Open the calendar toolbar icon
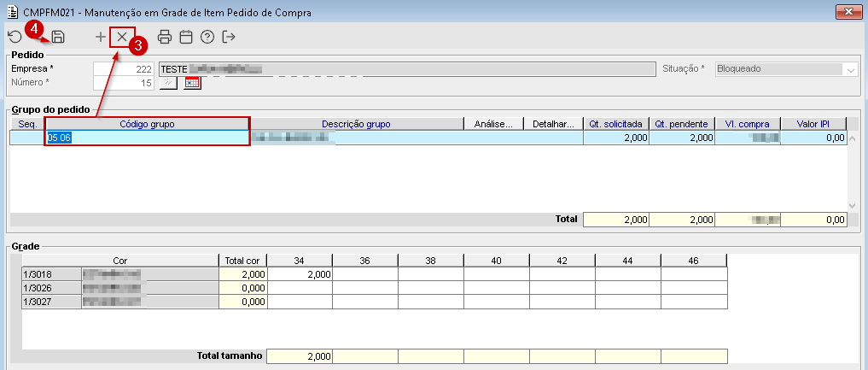The height and width of the screenshot is (370, 868). point(186,37)
